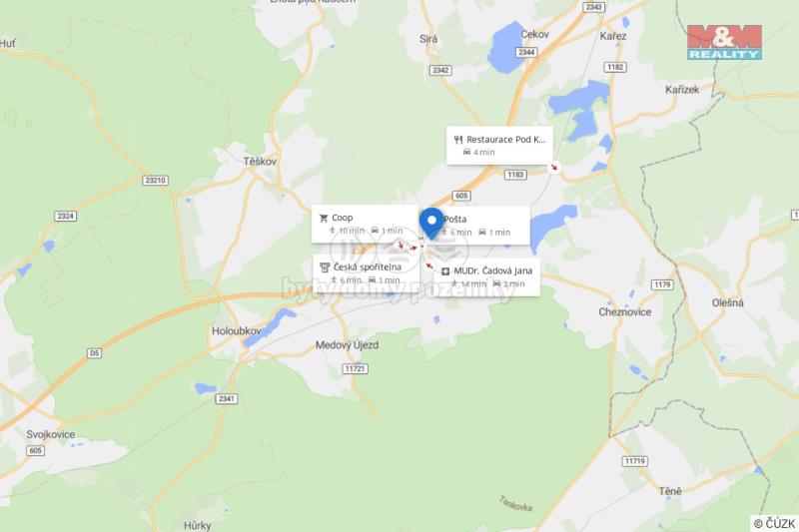Open the Coop shopping cart icon

point(324,219)
